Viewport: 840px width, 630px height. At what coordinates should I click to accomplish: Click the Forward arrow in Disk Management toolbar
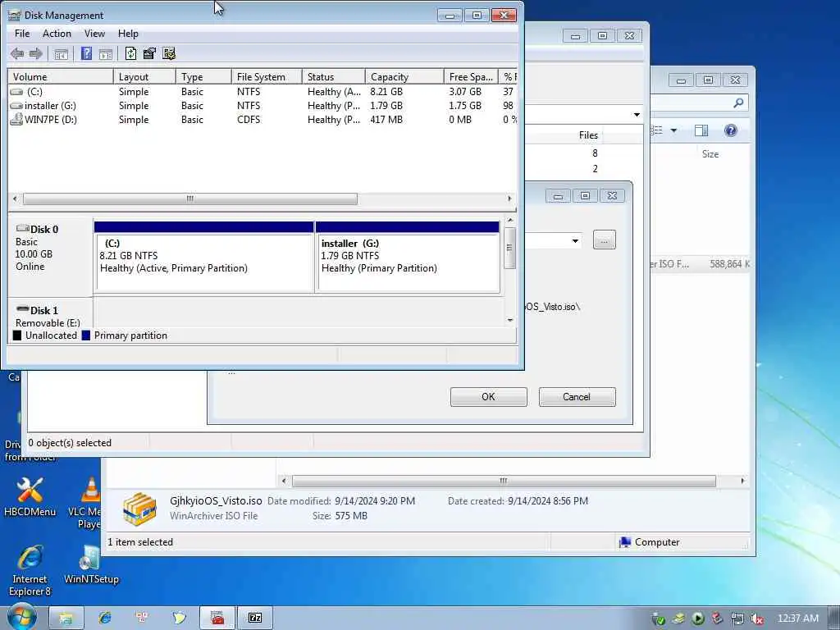36,53
